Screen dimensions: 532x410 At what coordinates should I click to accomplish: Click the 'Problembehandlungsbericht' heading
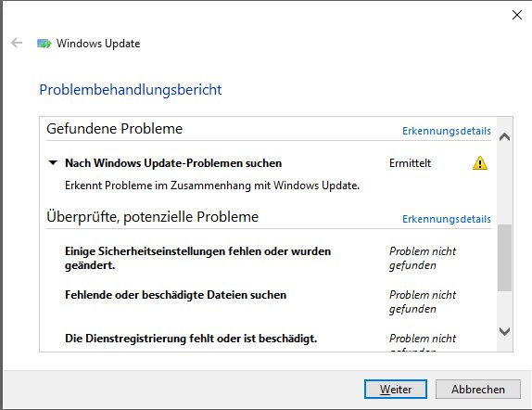(131, 90)
